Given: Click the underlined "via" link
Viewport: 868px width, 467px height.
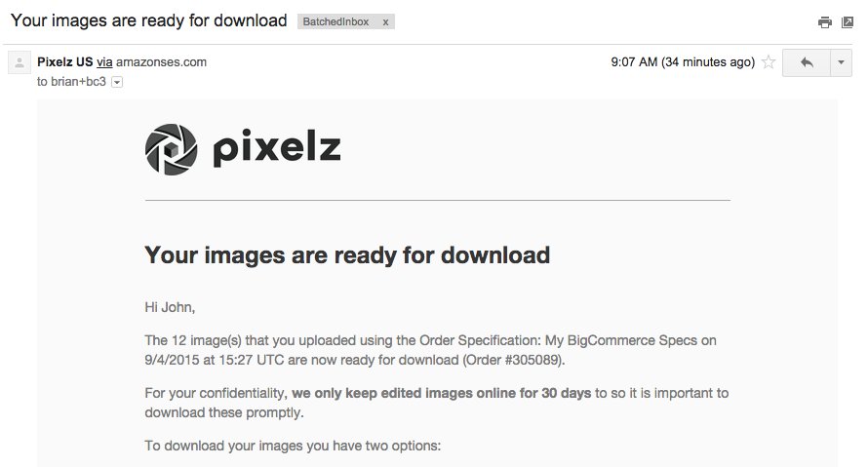Looking at the screenshot, I should (104, 62).
